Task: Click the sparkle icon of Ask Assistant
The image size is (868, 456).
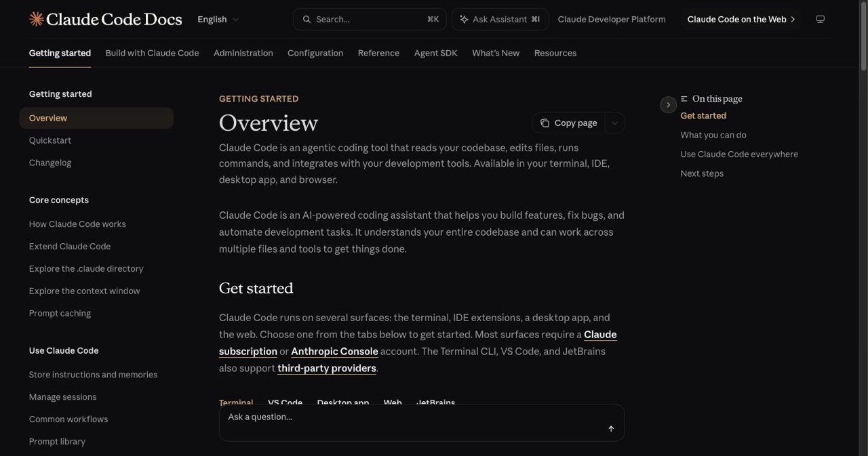Action: [x=464, y=20]
